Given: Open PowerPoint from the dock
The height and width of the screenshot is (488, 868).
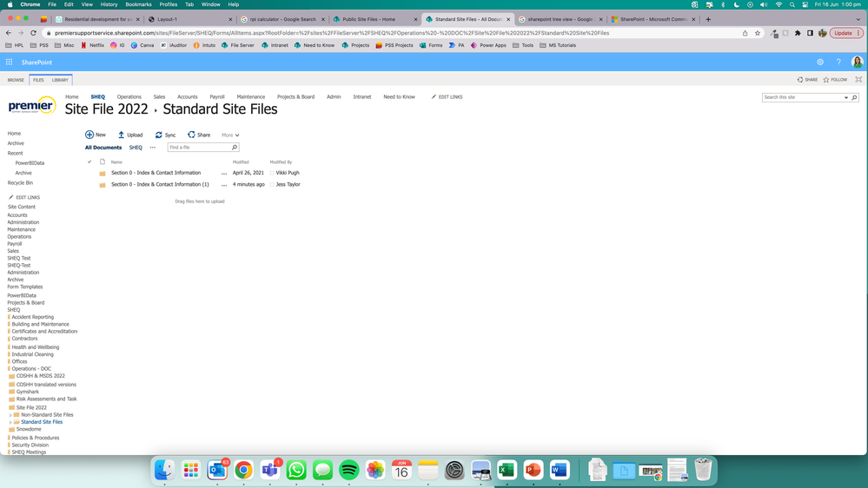Looking at the screenshot, I should (x=533, y=471).
